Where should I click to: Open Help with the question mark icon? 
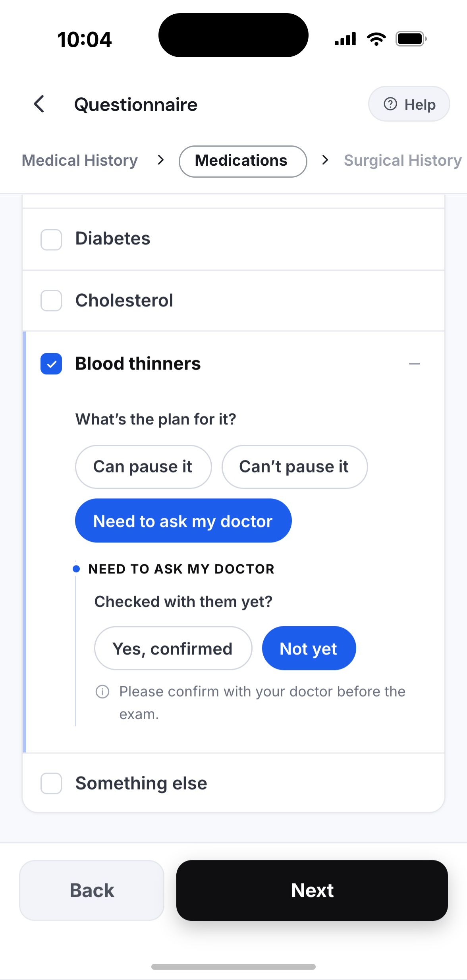click(x=409, y=104)
